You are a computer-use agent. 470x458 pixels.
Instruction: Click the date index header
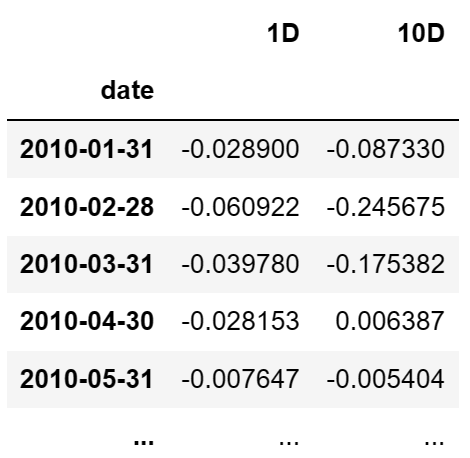click(127, 90)
